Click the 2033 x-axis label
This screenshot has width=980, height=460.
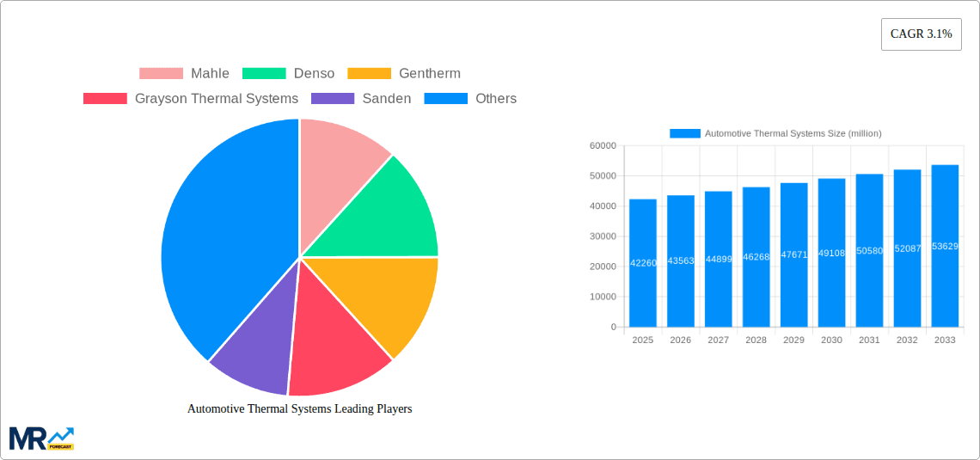coord(945,340)
